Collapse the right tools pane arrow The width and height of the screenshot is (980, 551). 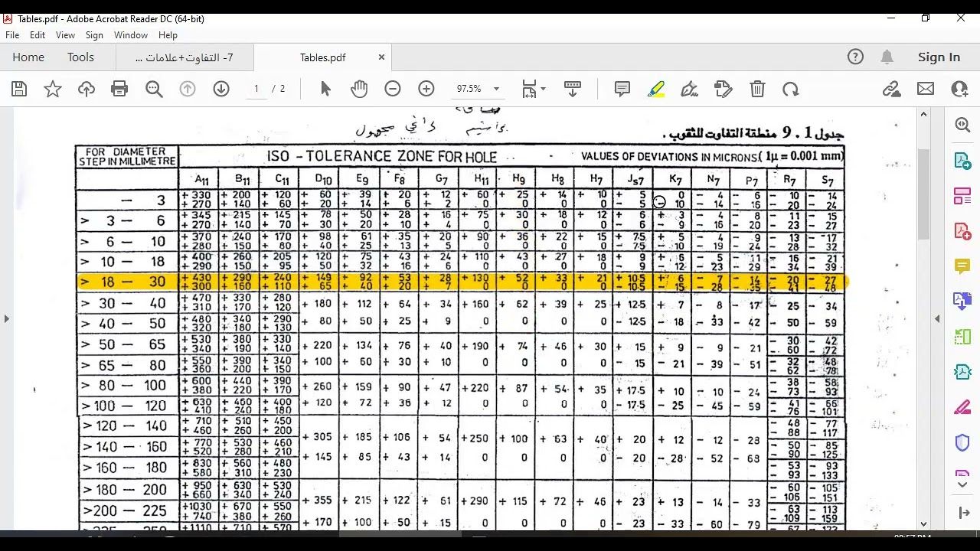937,318
